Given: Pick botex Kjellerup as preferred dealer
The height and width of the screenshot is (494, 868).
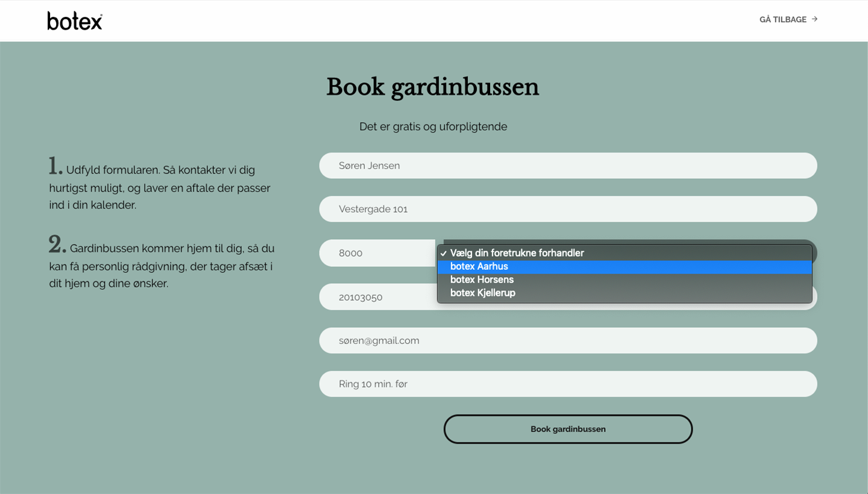Looking at the screenshot, I should point(624,293).
